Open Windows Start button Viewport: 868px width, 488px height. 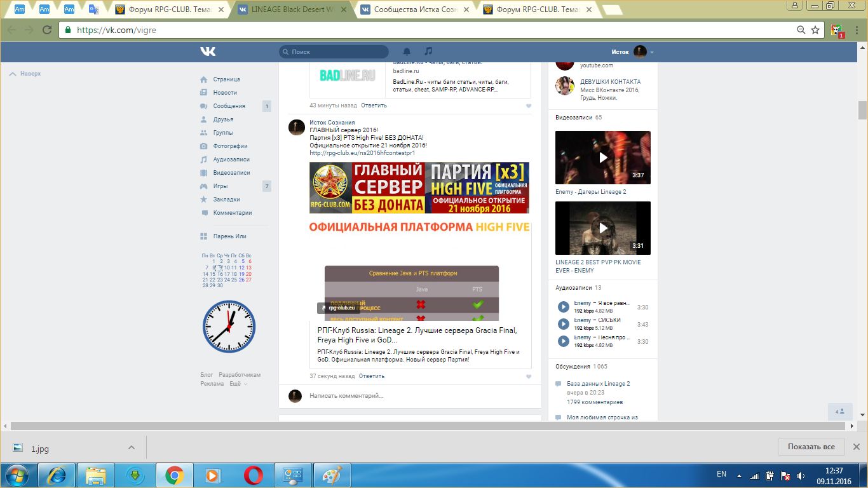tap(18, 475)
